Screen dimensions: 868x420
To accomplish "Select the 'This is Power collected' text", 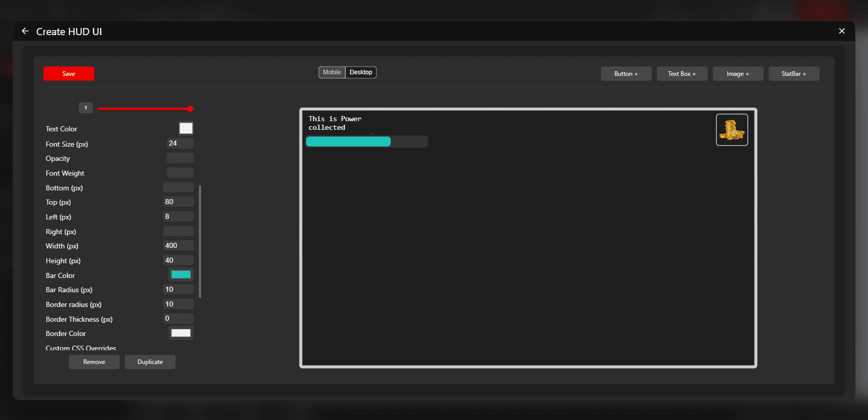I will point(335,123).
